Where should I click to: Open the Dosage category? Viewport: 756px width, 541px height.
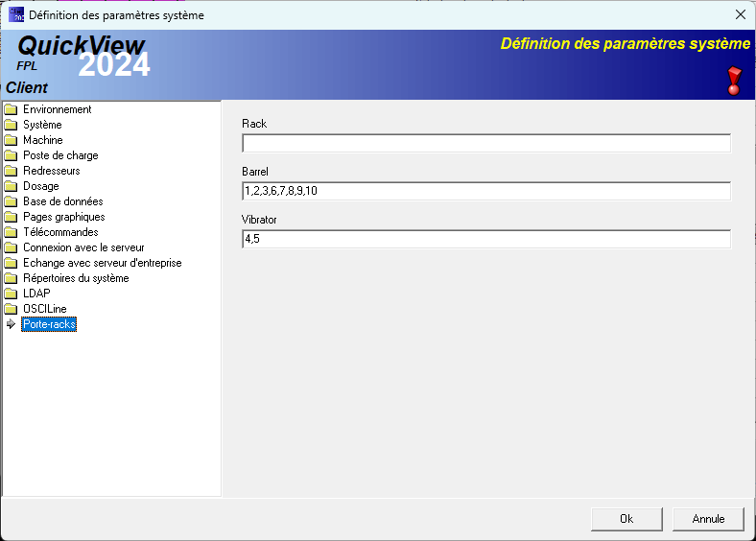(41, 186)
